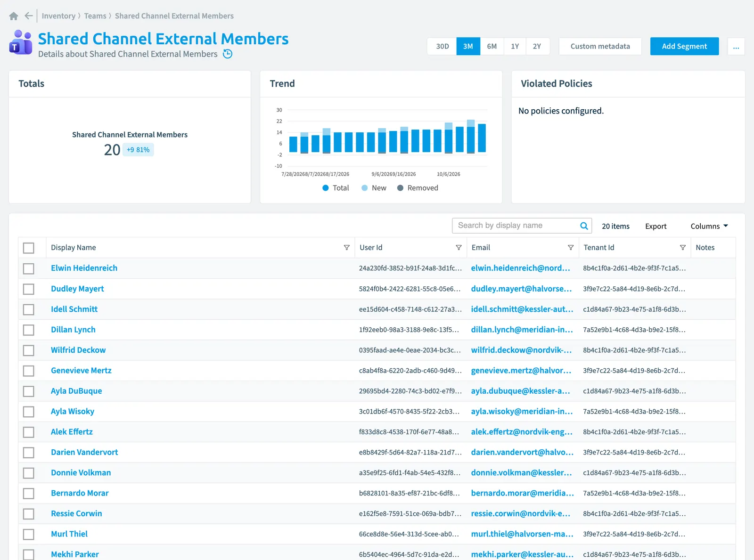The image size is (754, 560).
Task: Click the Microsoft Teams logo icon
Action: coord(21,42)
